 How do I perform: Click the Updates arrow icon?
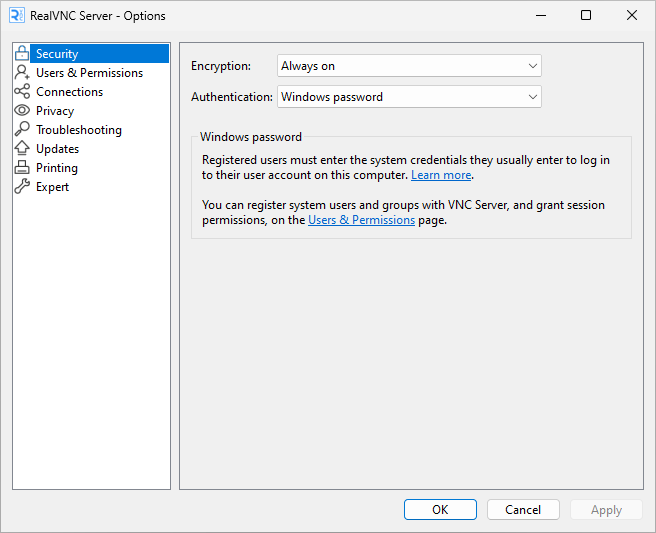pos(22,148)
